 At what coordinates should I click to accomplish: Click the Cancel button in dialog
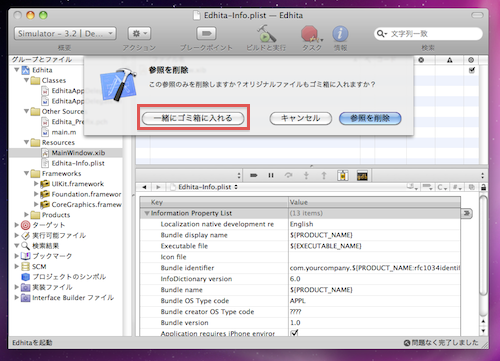300,118
